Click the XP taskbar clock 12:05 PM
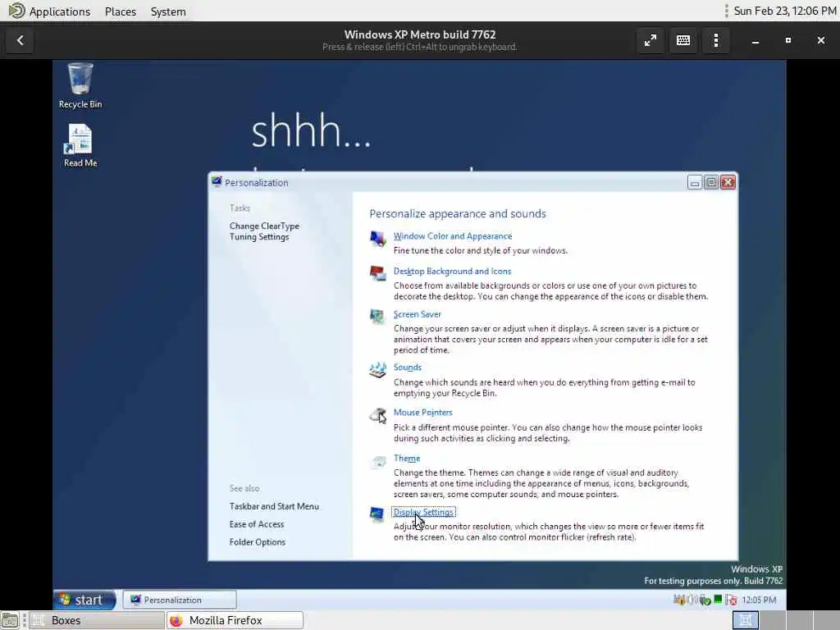Image resolution: width=840 pixels, height=630 pixels. (x=759, y=600)
